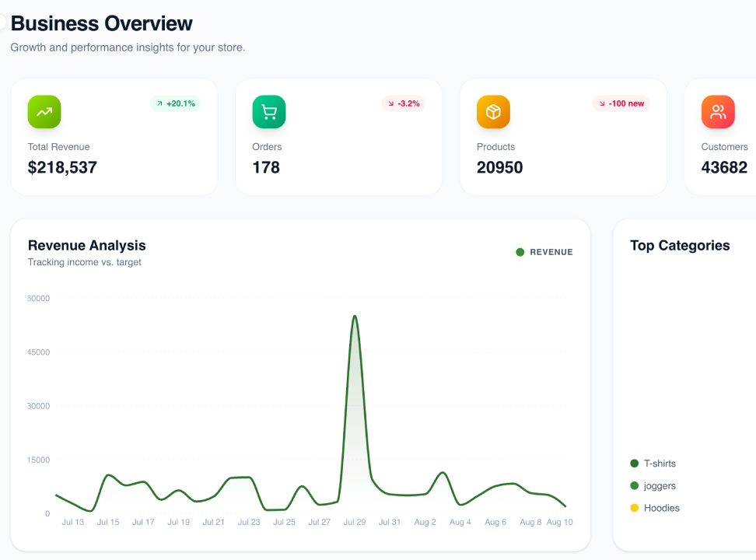Open the Orders 178 value
Screen dimensions: 756x560
tap(266, 167)
